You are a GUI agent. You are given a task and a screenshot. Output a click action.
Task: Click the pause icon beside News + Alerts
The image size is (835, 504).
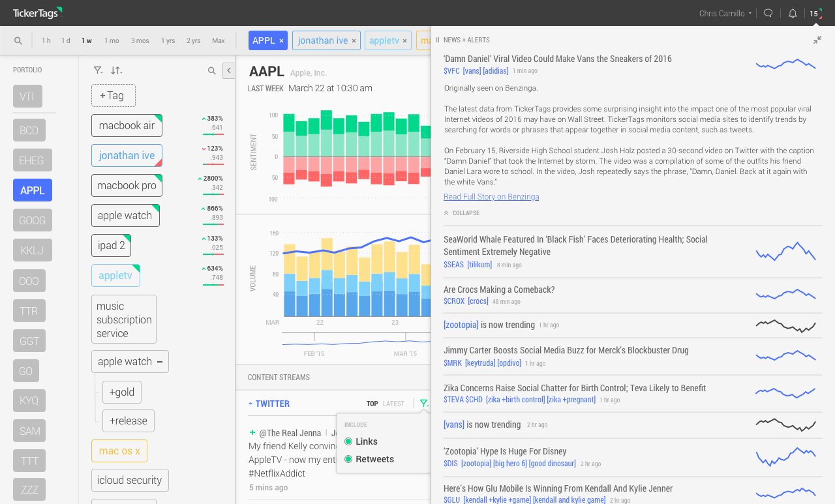438,40
